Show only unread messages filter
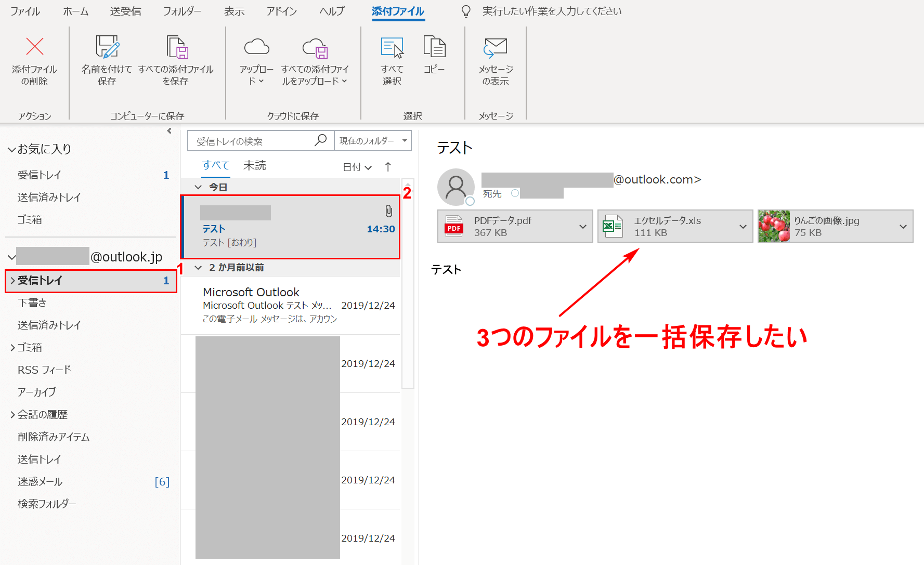Image resolution: width=924 pixels, height=565 pixels. 254,166
